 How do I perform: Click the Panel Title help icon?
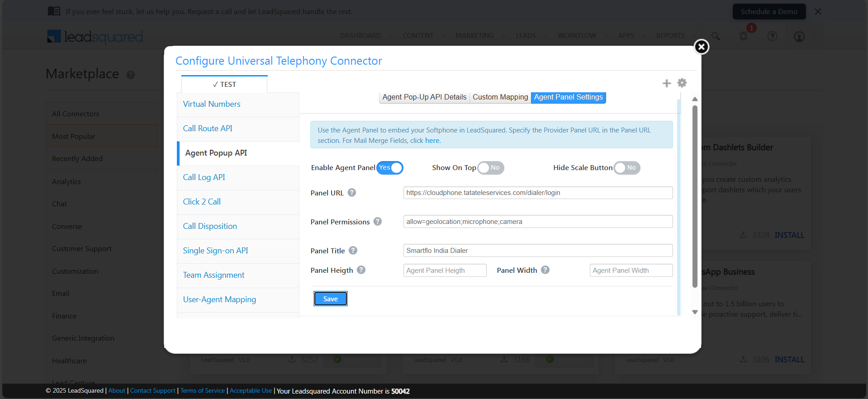click(x=353, y=250)
